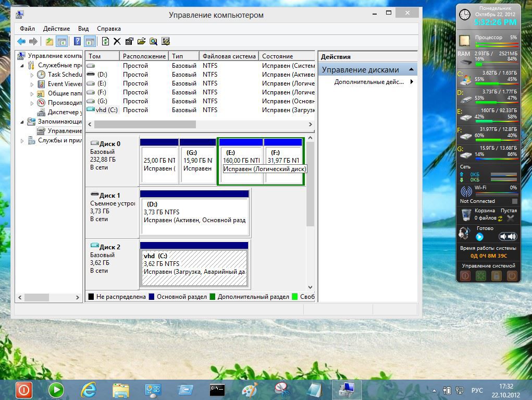Open the Действие menu
The width and height of the screenshot is (532, 400).
tap(56, 29)
